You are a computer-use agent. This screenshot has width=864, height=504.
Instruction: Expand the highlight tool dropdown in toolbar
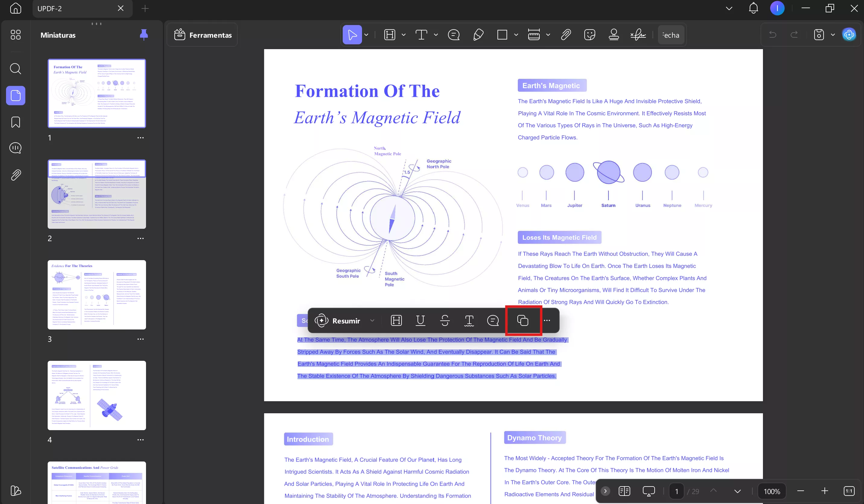(404, 35)
